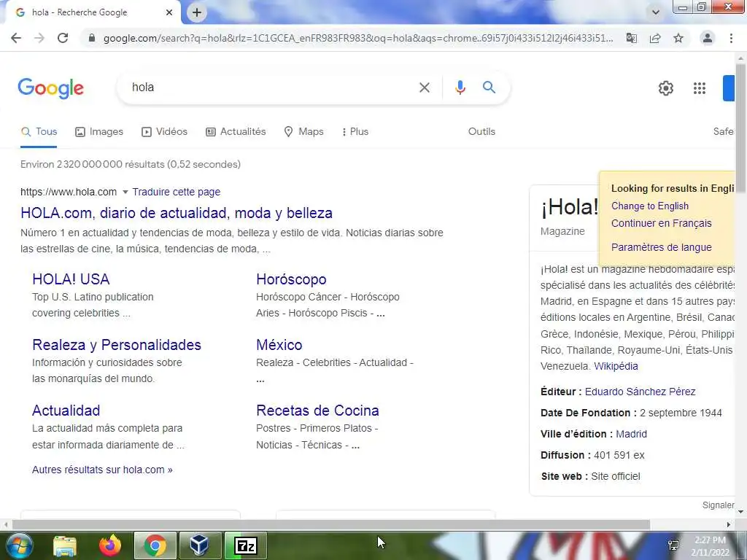Open tab search chevron in title bar
This screenshot has width=747, height=560.
[656, 12]
